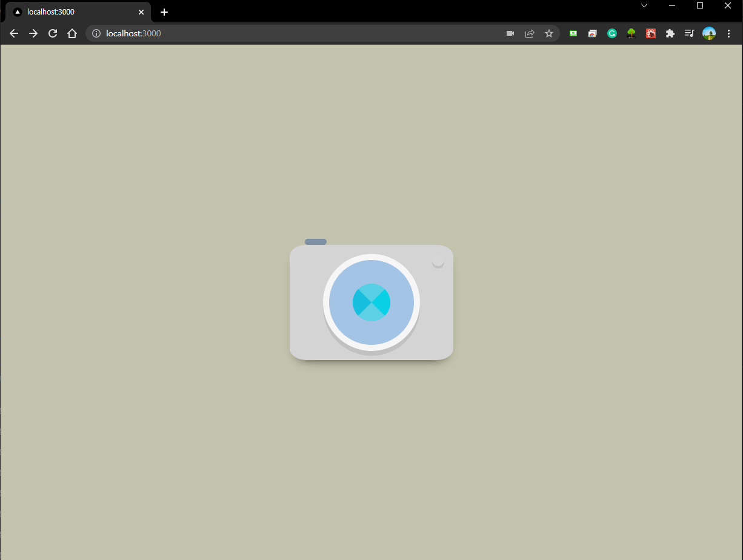
Task: Maximize the browser window
Action: 700,5
